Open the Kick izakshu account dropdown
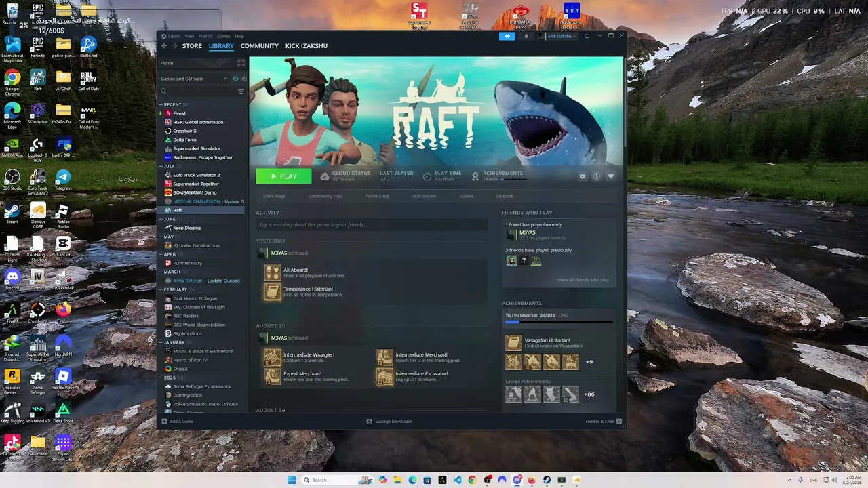This screenshot has width=868, height=488. [x=557, y=36]
